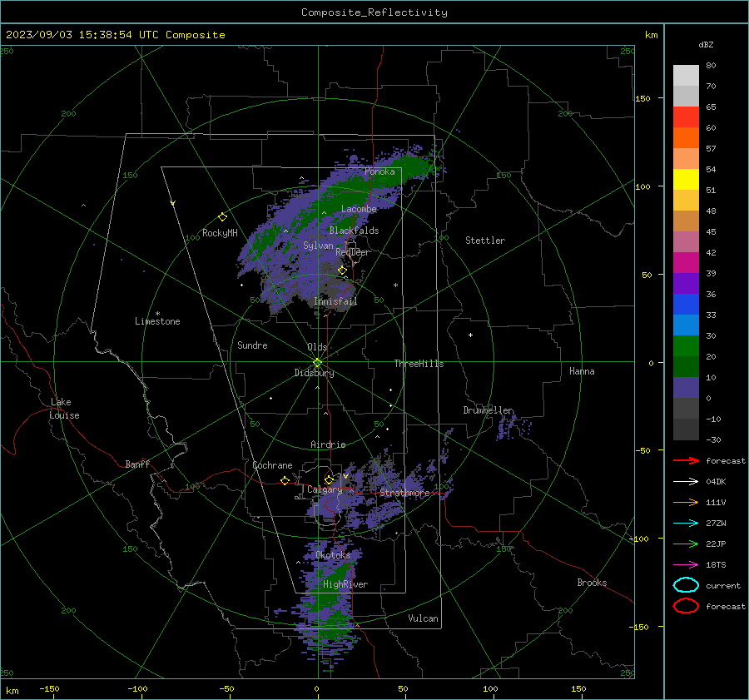
Task: Click the Calgary city label
Action: point(325,489)
